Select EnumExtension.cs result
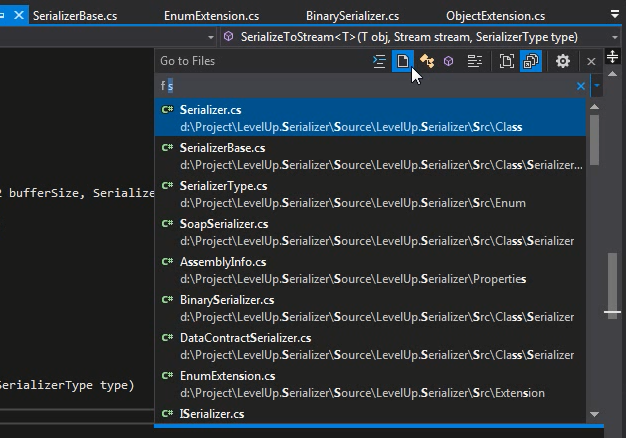Screen dimensions: 626x438 click(x=370, y=384)
